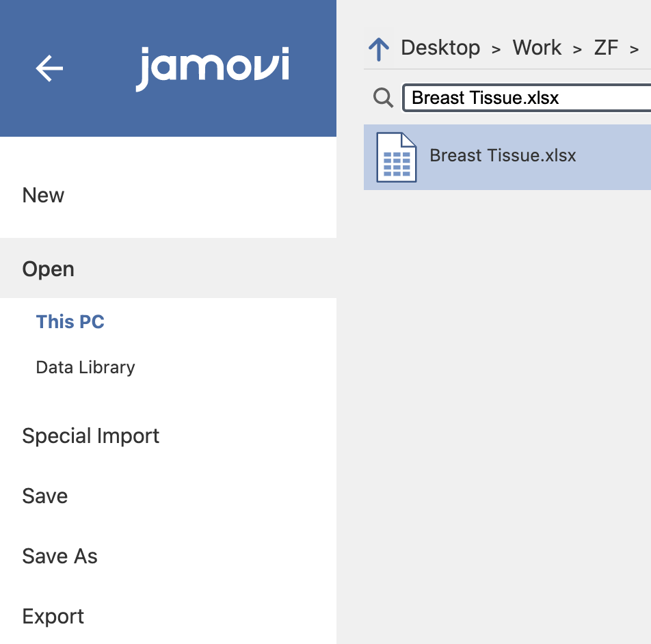Go to the ZF folder breadcrumb
651x644 pixels.
[606, 48]
